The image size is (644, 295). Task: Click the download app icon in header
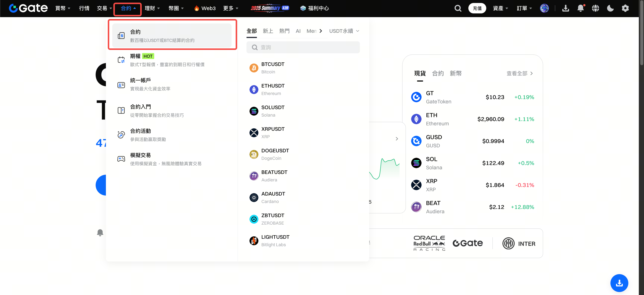566,8
